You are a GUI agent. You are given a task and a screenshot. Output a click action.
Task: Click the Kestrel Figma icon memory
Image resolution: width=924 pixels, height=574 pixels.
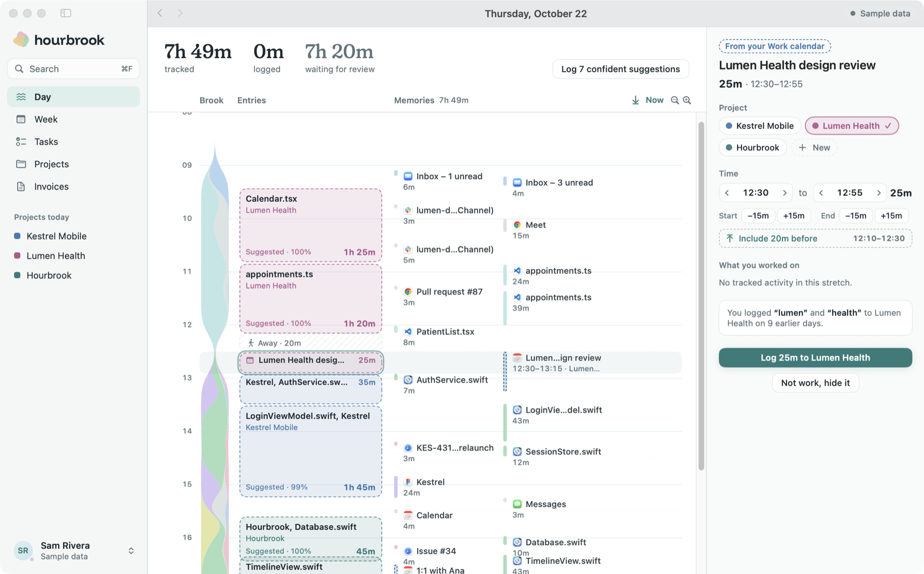tap(408, 482)
